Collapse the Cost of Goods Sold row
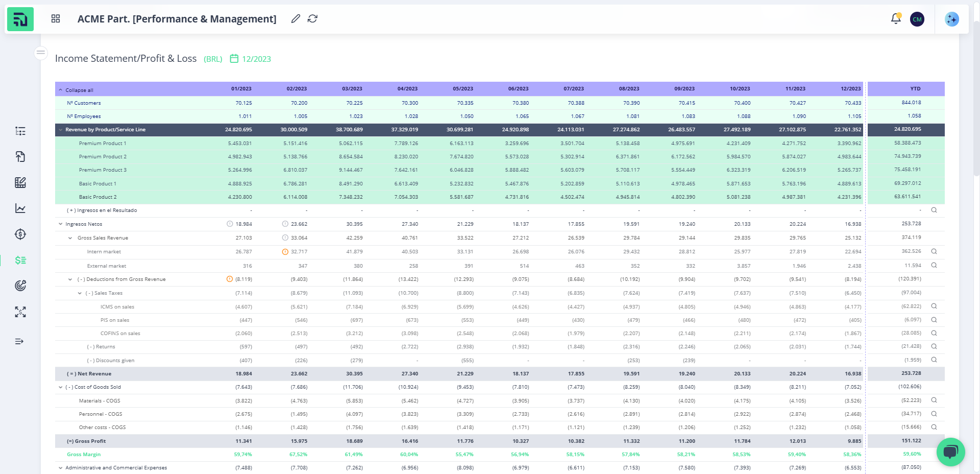 (61, 387)
